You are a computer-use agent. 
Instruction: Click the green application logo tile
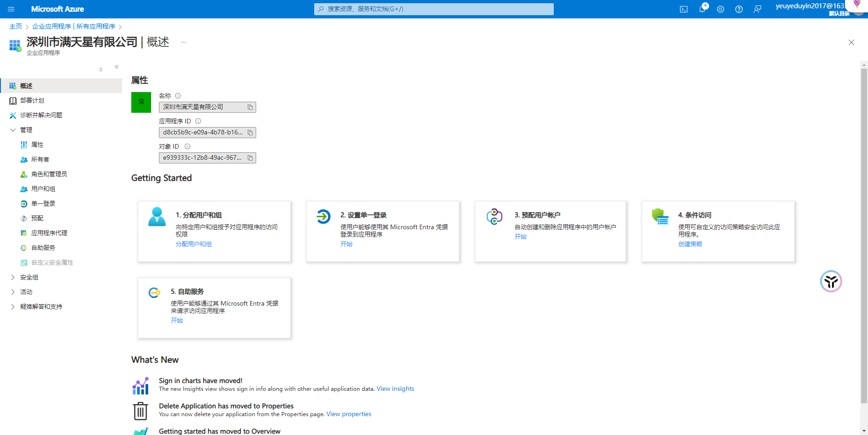pyautogui.click(x=141, y=102)
